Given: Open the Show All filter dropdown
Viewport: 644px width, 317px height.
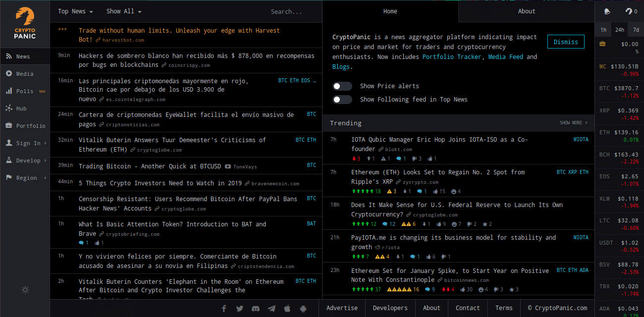Looking at the screenshot, I should pos(124,11).
